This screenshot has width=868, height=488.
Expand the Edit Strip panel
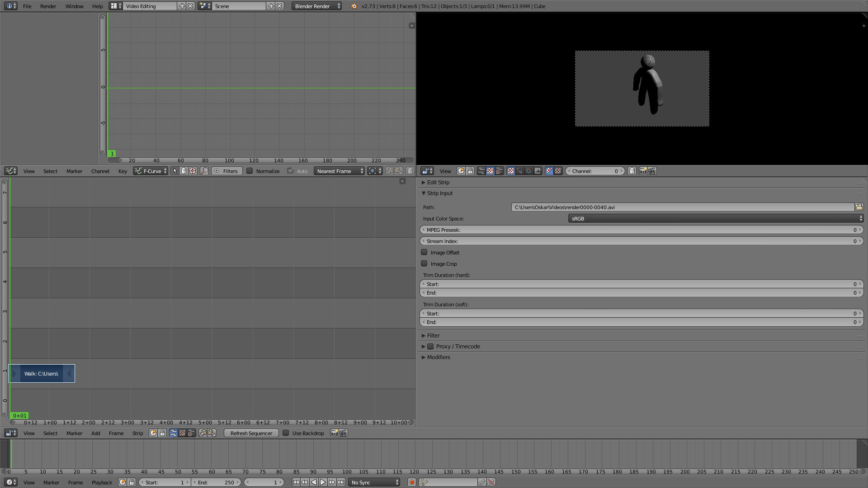(438, 182)
